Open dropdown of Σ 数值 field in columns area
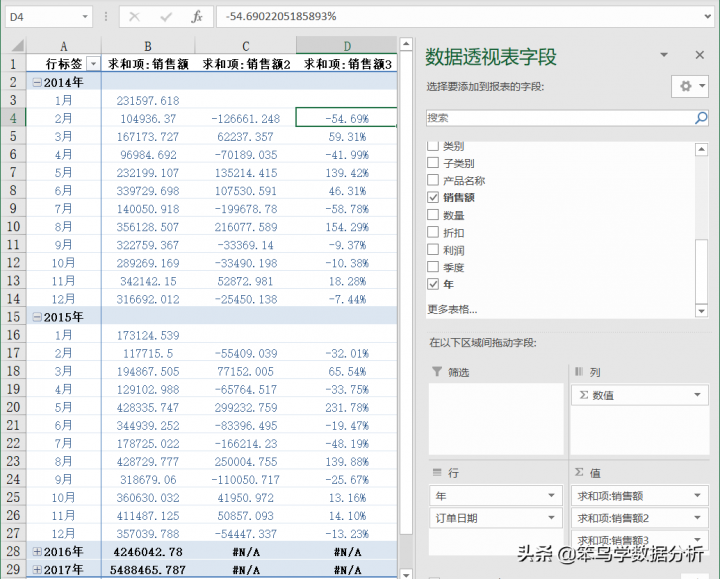This screenshot has height=579, width=720. [x=697, y=395]
